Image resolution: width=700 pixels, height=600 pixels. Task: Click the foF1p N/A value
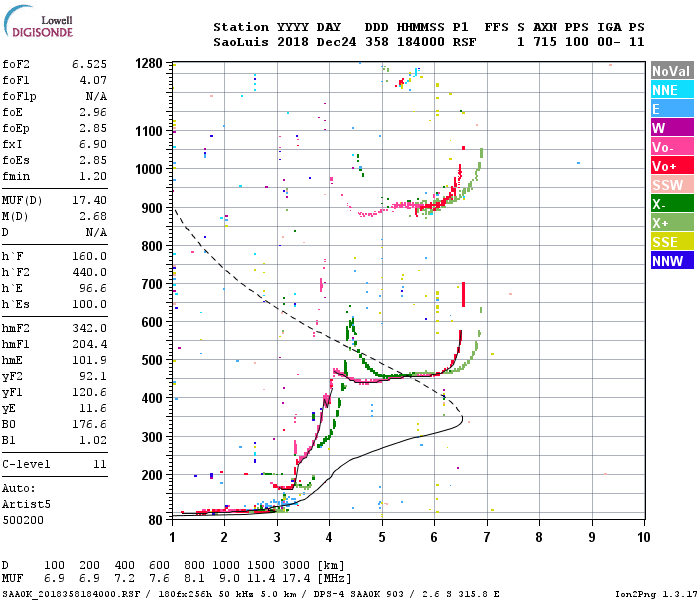[96, 96]
